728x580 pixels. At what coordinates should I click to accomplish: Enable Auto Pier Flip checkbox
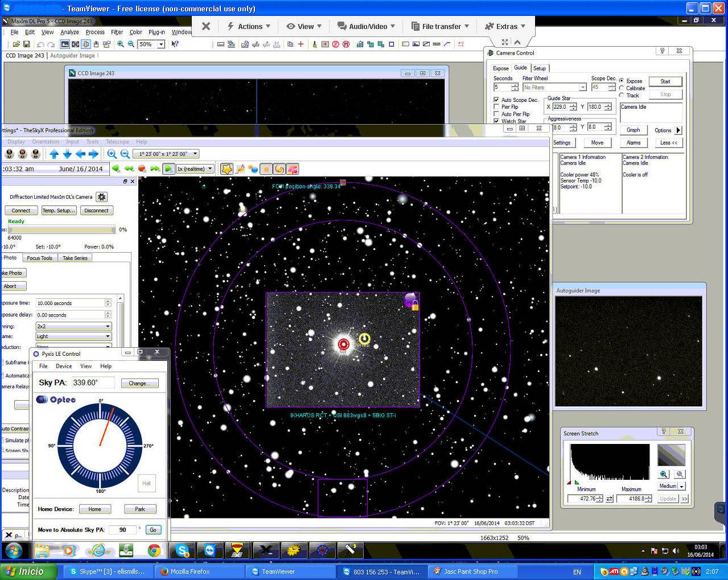(x=496, y=114)
